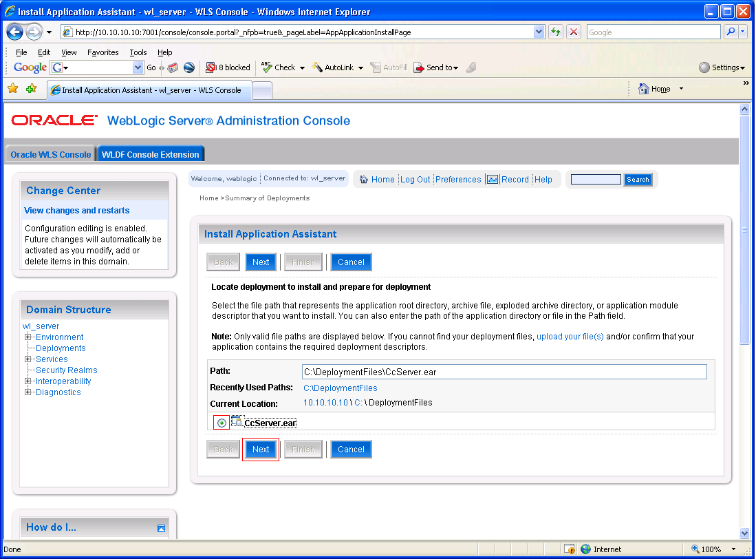Click the top Cancel button
Image resolution: width=756 pixels, height=559 pixels.
[351, 262]
